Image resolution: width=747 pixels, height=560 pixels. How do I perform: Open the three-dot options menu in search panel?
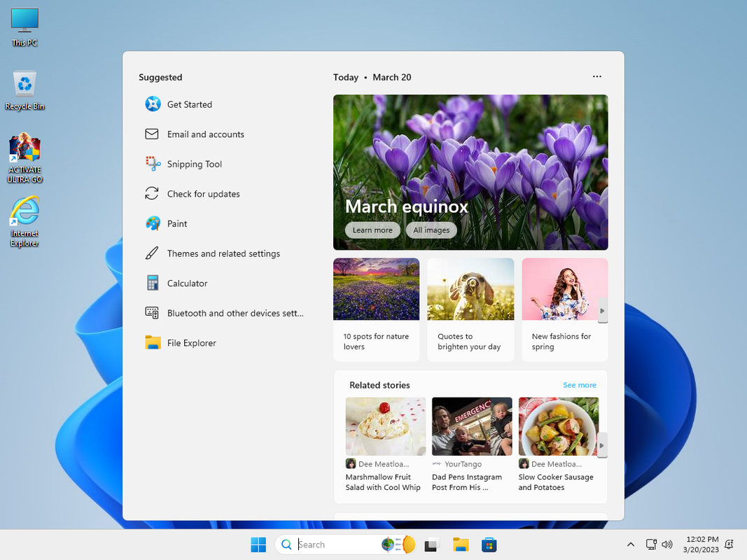pos(597,77)
